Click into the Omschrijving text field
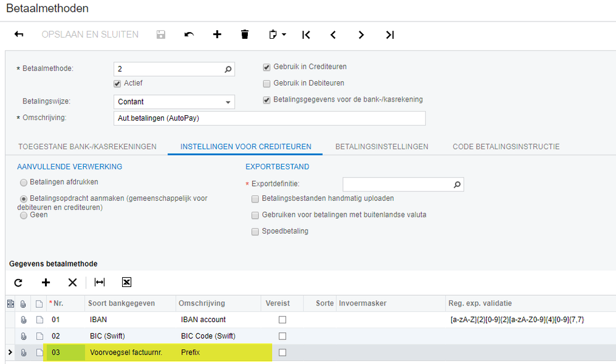The image size is (616, 364). click(269, 118)
